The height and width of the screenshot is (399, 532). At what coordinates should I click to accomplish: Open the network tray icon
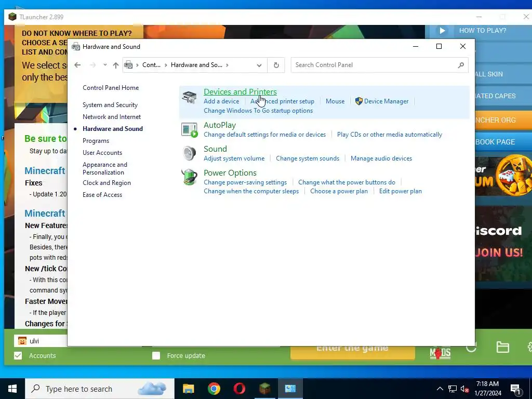453,389
